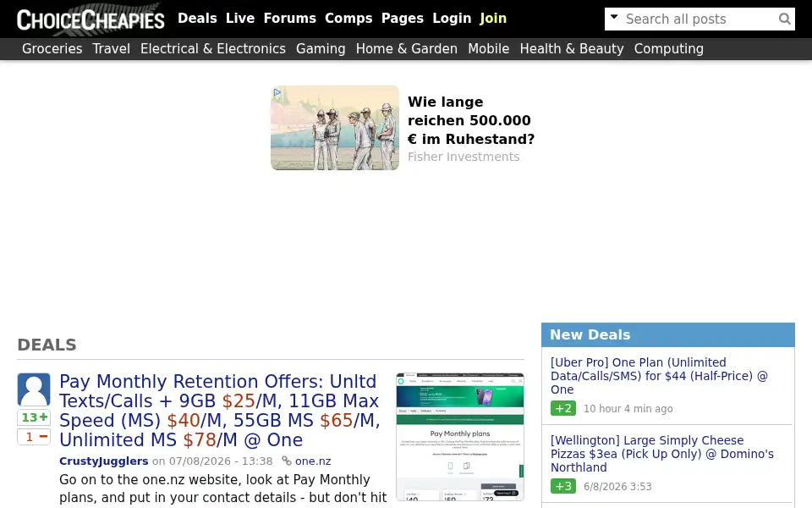Click the '6/8/2026 3:53' timestamp
812x508 pixels.
click(617, 486)
